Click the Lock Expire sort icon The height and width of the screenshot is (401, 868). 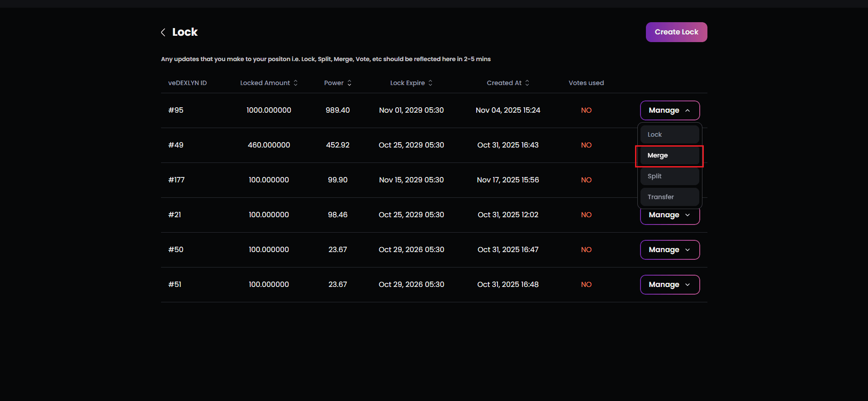point(430,83)
